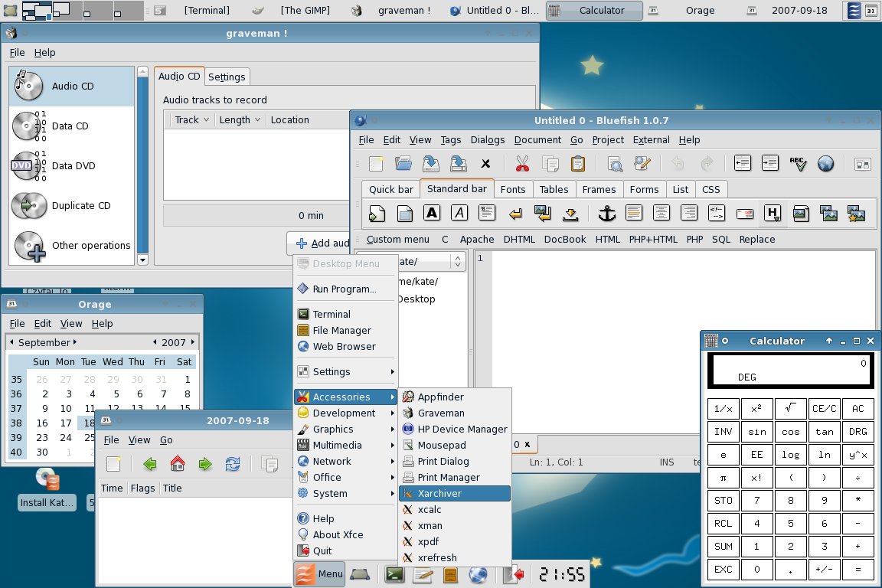Click the Open file folder icon in Bluefish

pyautogui.click(x=403, y=164)
